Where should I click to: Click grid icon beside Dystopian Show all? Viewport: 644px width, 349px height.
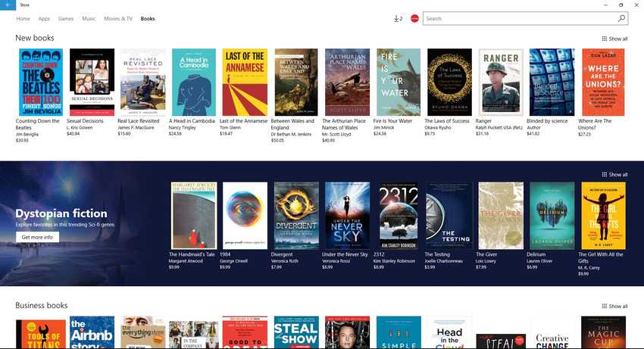pyautogui.click(x=605, y=174)
